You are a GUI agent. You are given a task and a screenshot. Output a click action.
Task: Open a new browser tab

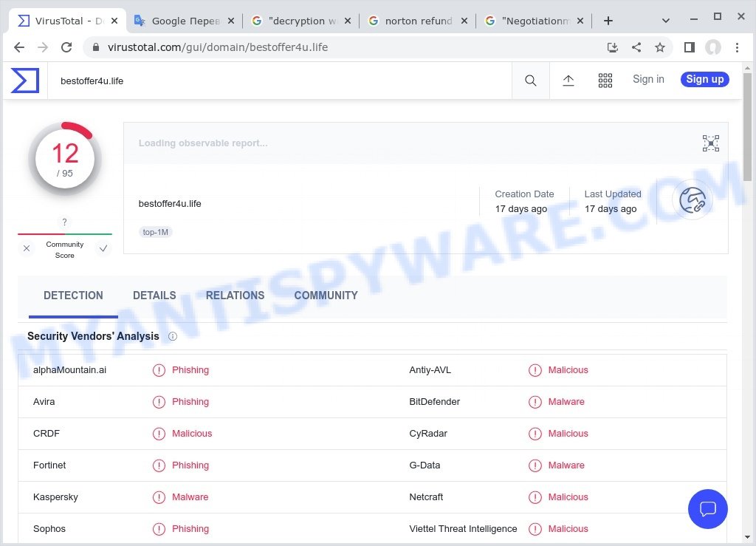(x=608, y=21)
